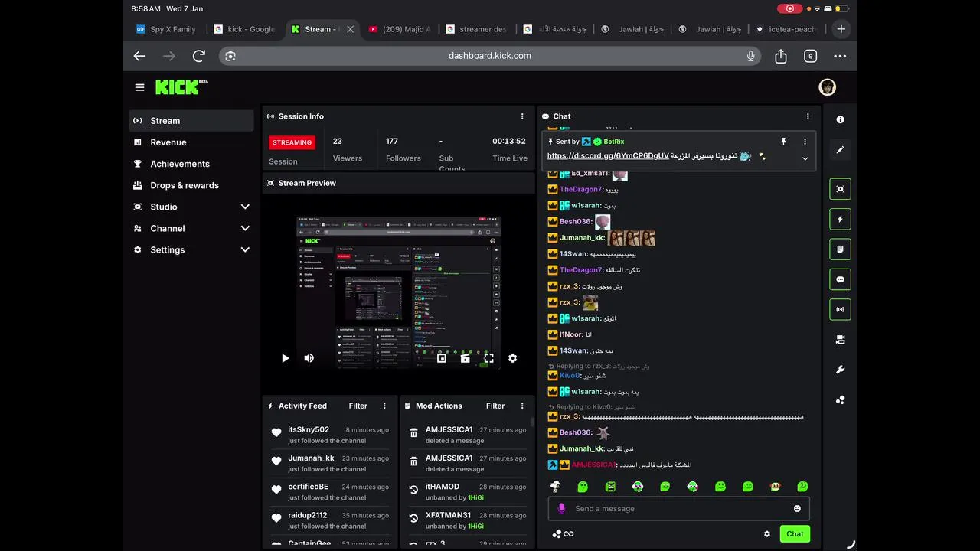Screen dimensions: 980x551
Task: Open the hamburger menu beside the Kick logo
Action: pyautogui.click(x=139, y=87)
